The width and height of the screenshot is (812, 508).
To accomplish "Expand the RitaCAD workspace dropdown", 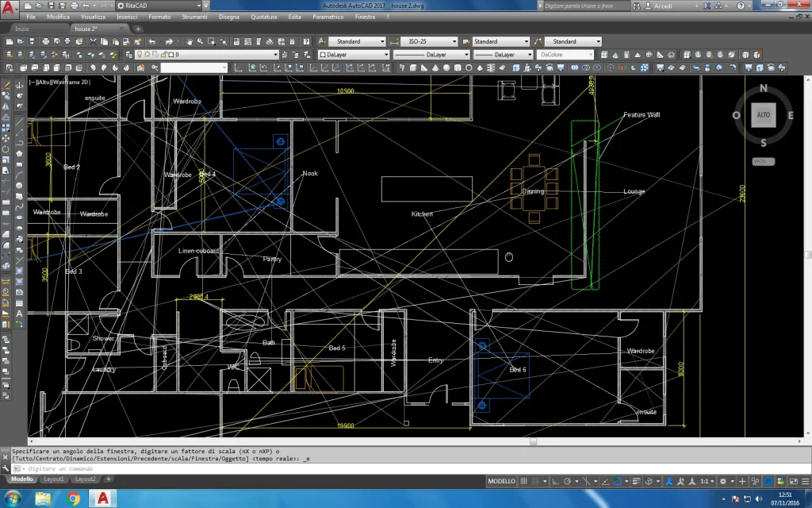I will [x=199, y=6].
